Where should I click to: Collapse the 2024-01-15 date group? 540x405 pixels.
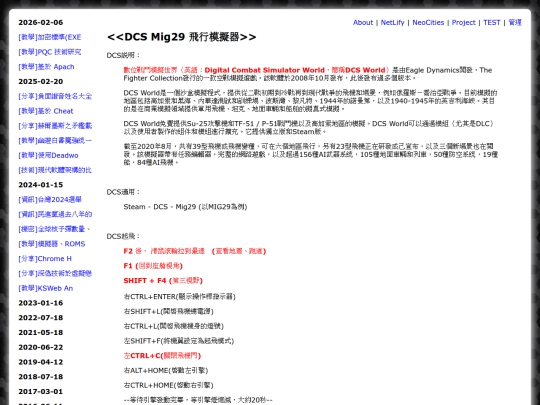[41, 185]
